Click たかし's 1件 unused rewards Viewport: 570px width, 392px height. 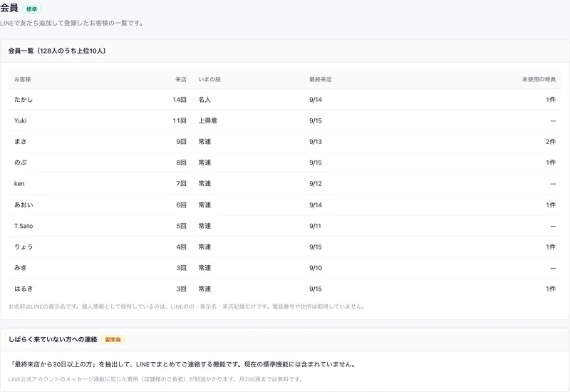coord(551,100)
